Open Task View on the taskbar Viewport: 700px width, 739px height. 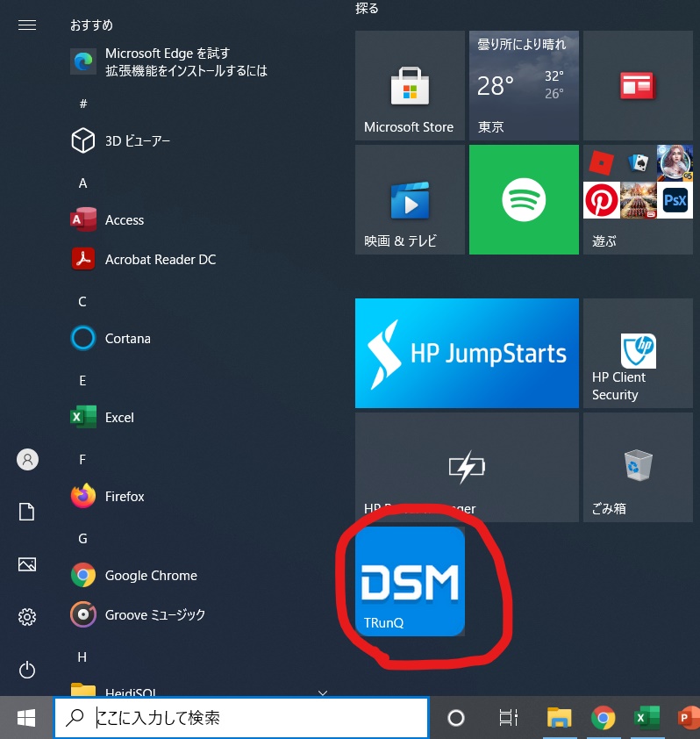click(x=508, y=718)
